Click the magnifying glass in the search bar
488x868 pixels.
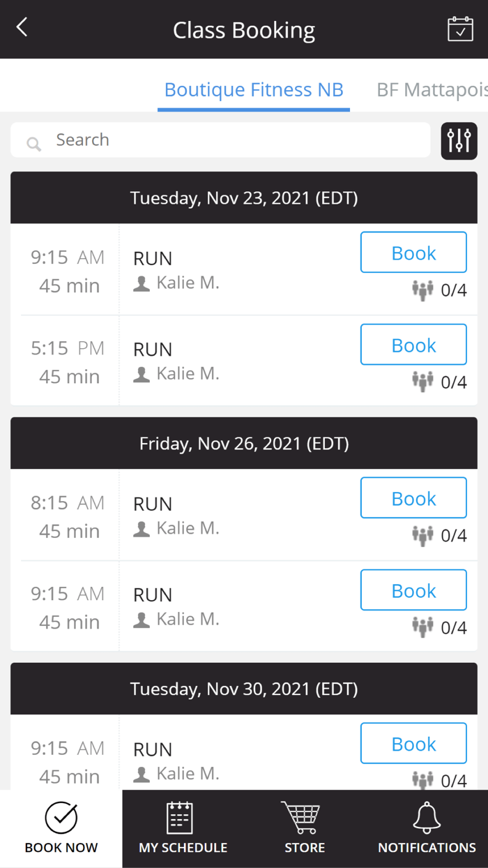pos(33,143)
